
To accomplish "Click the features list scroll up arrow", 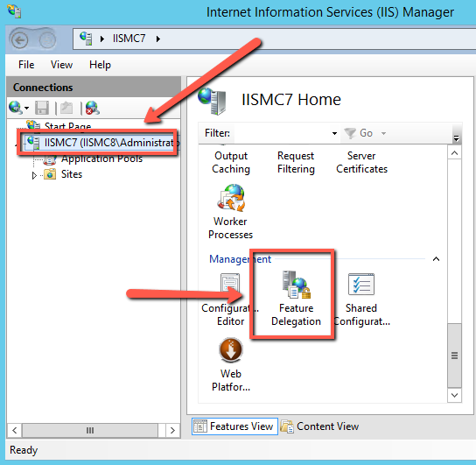I will (454, 152).
